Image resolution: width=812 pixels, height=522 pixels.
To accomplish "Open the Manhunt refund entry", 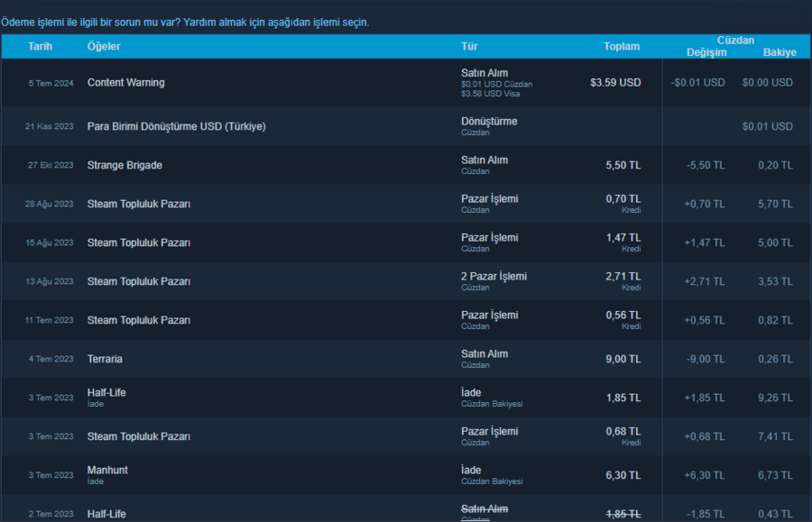I will click(x=107, y=472).
